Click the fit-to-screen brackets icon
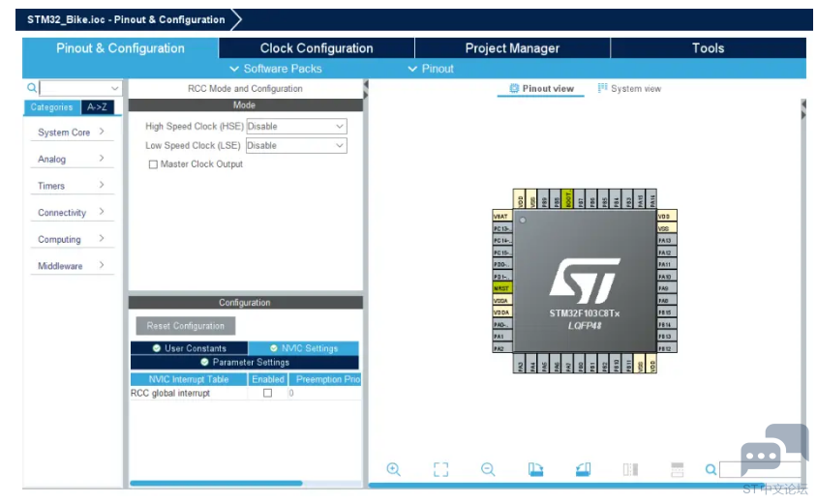 [x=440, y=469]
